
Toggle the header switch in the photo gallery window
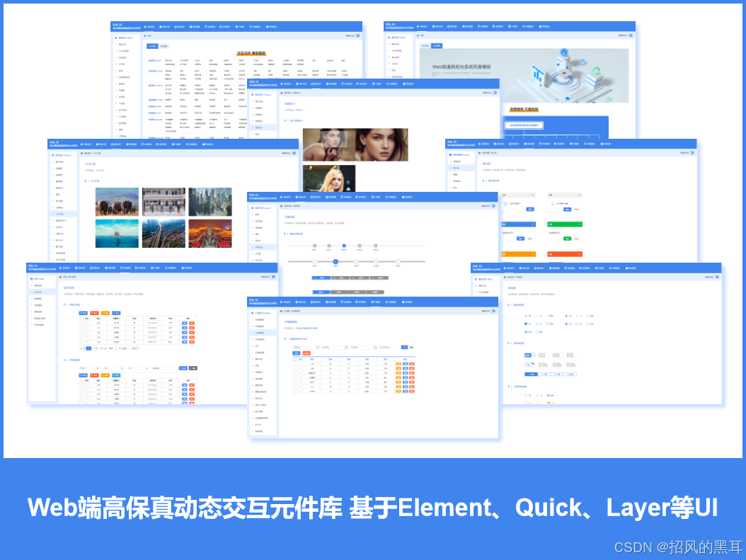[x=294, y=153]
